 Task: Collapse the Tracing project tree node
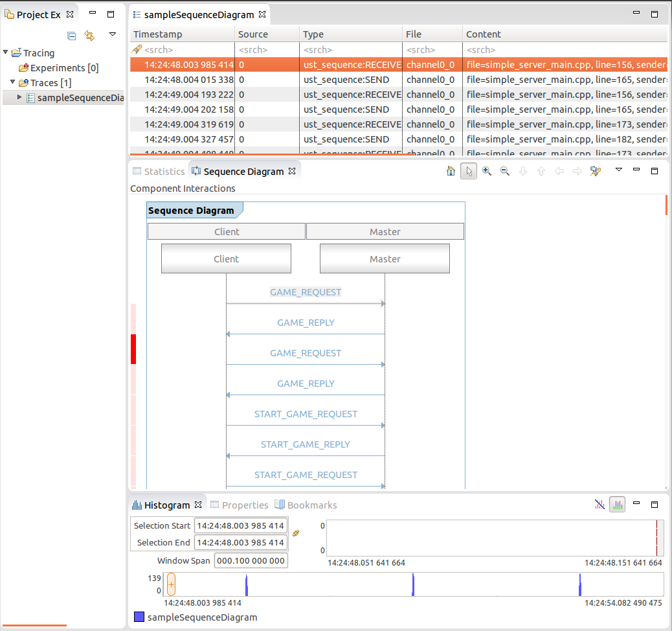tap(6, 53)
